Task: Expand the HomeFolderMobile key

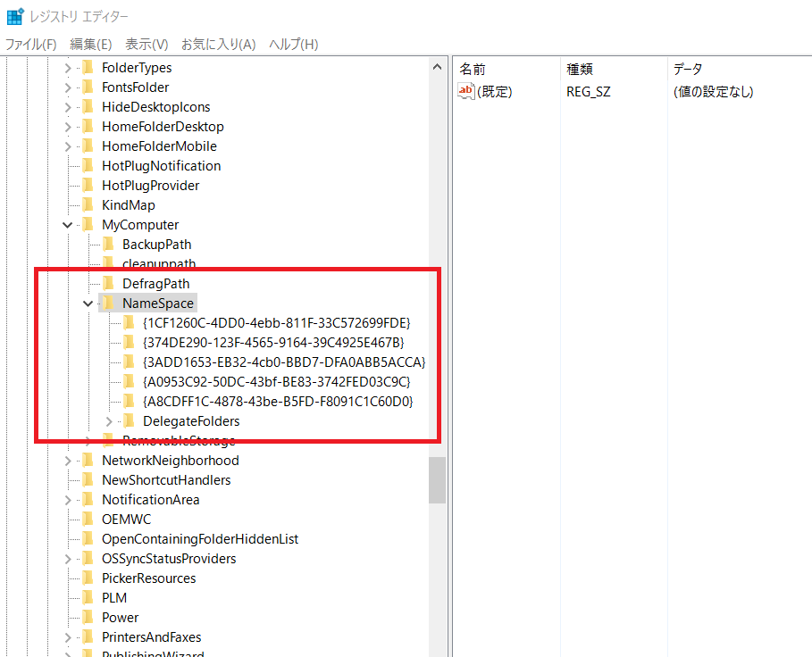Action: (x=67, y=146)
